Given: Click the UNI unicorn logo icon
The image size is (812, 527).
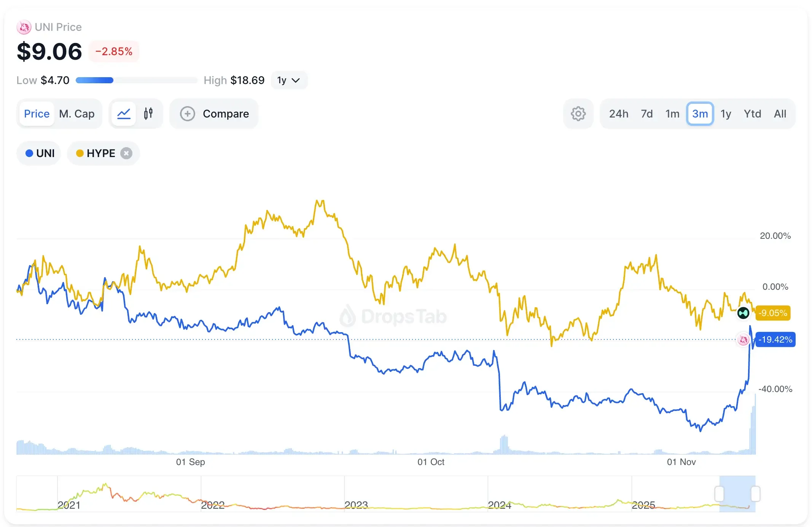Looking at the screenshot, I should point(24,27).
